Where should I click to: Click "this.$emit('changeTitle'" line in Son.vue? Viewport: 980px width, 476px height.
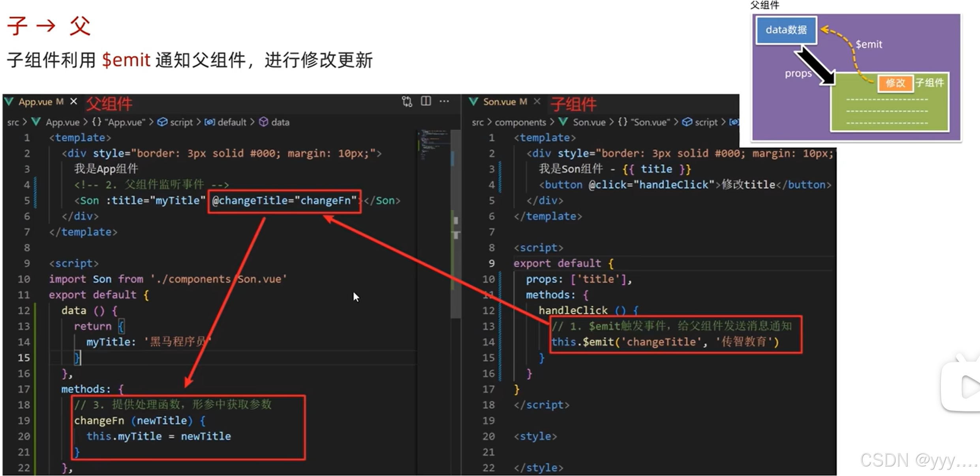pyautogui.click(x=665, y=342)
